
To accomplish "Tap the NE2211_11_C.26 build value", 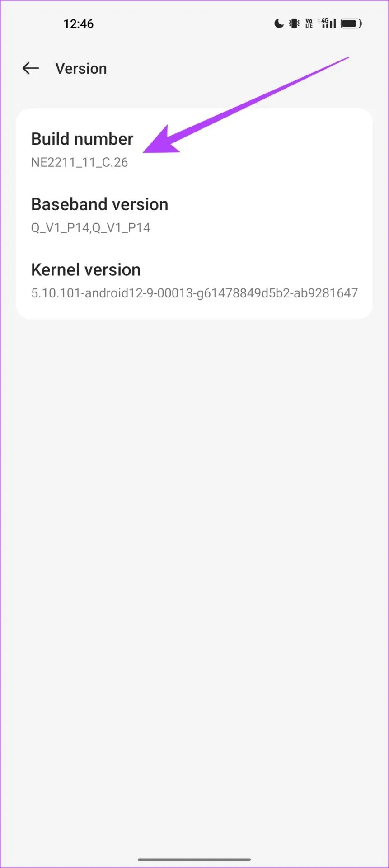I will click(80, 162).
